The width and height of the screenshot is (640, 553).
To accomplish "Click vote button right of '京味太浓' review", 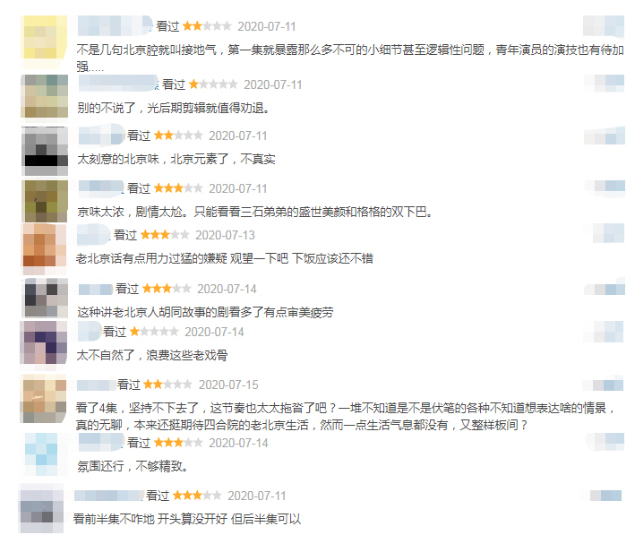I will point(605,186).
